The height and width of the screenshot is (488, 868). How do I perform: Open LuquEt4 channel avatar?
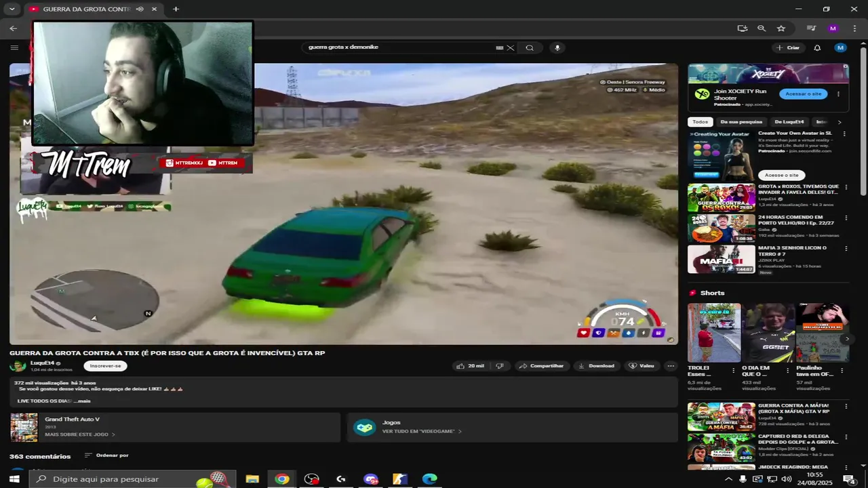(18, 366)
